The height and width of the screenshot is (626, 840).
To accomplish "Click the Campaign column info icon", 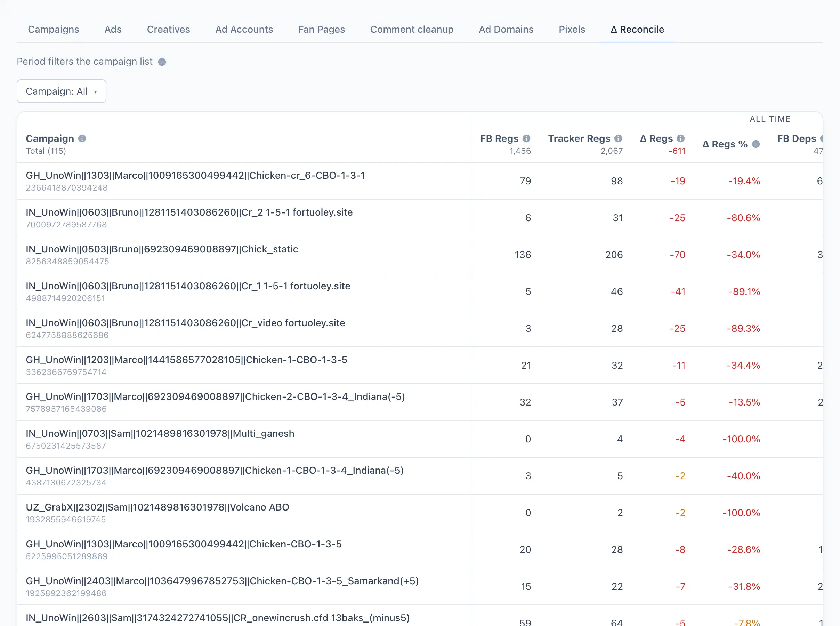I will (82, 138).
